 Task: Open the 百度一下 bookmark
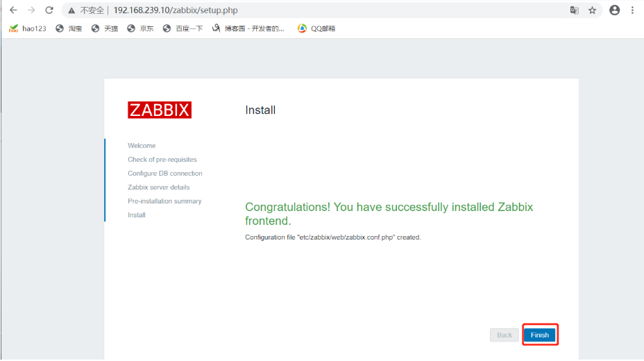click(183, 28)
